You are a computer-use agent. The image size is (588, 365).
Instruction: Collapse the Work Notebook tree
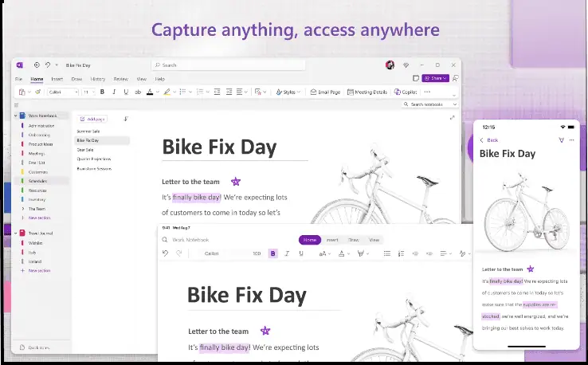[17, 116]
